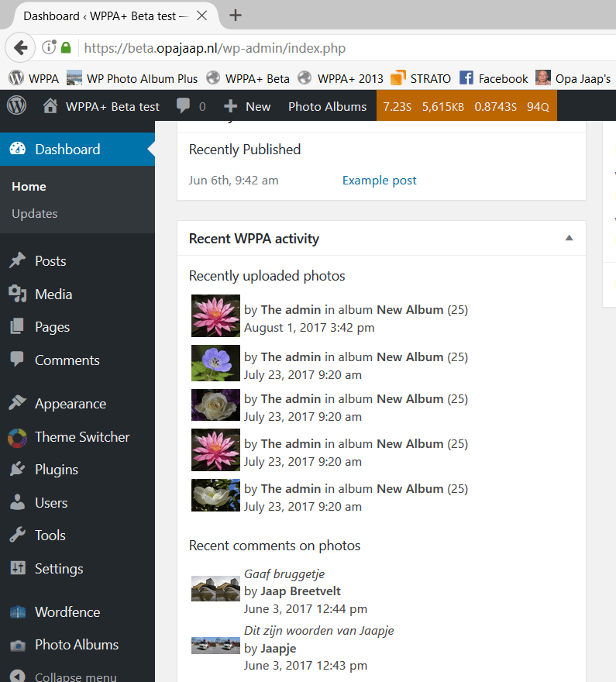Viewport: 616px width, 682px height.
Task: Open Posts via its pushpin icon
Action: (x=17, y=260)
